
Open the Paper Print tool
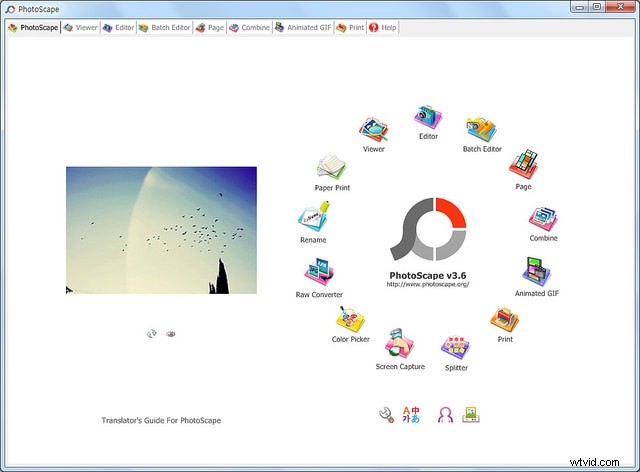(330, 167)
